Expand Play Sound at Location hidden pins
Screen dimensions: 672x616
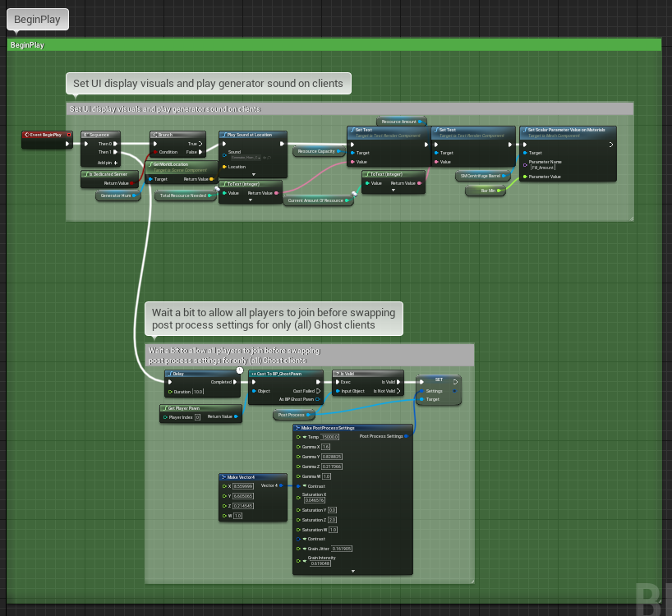point(252,176)
